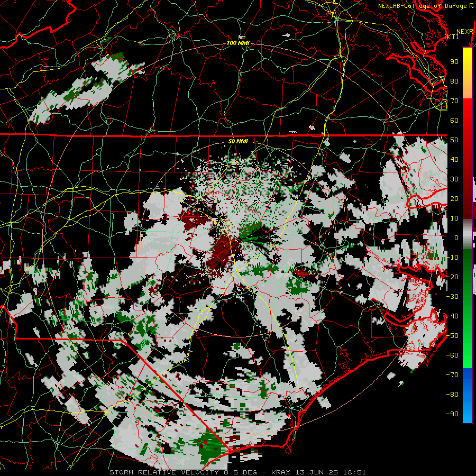Select the -70 value on velocity scale
476x476 pixels.
coord(452,375)
